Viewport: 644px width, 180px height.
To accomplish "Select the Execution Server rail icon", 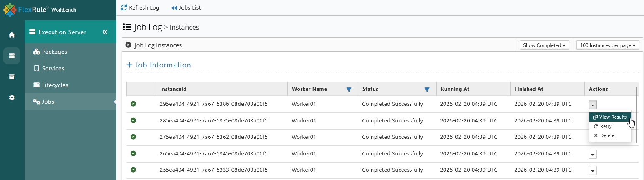I will [x=12, y=56].
